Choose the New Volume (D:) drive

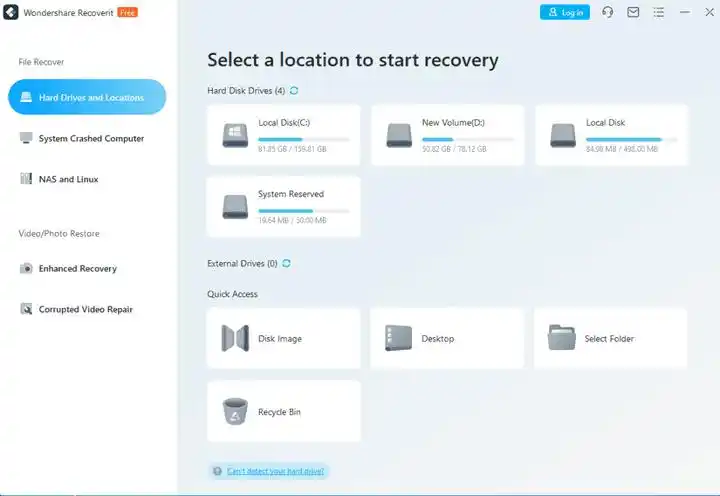click(447, 135)
